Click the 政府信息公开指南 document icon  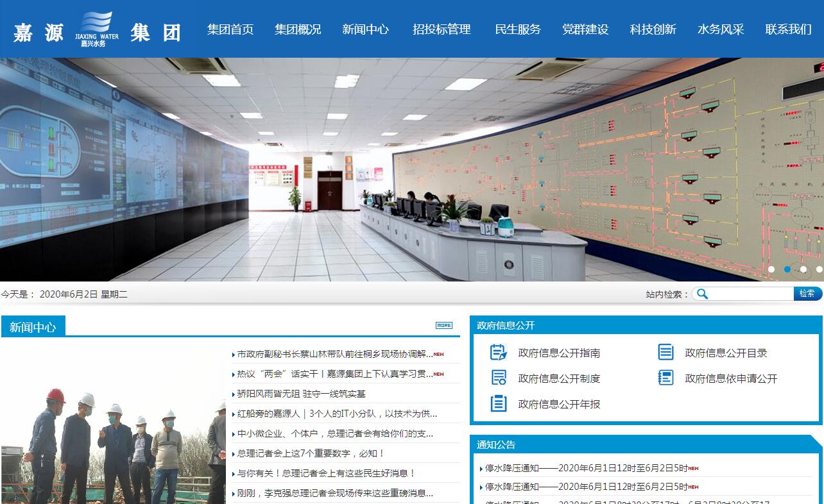499,353
